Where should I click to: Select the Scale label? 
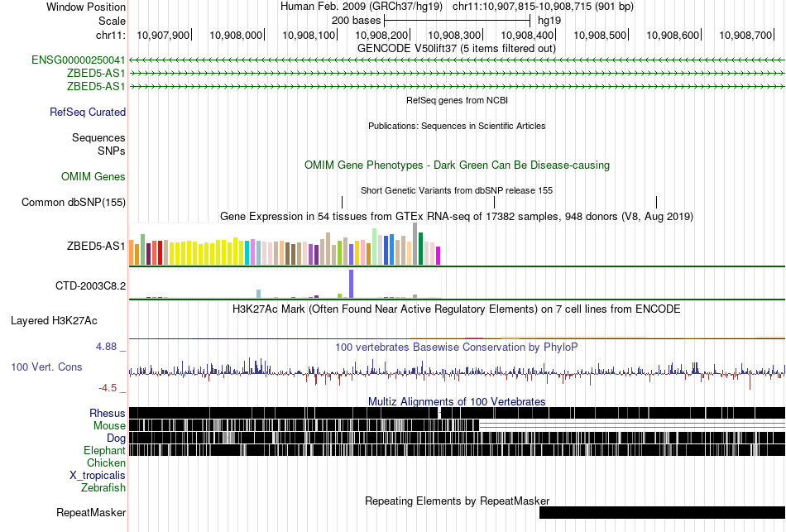coord(113,21)
